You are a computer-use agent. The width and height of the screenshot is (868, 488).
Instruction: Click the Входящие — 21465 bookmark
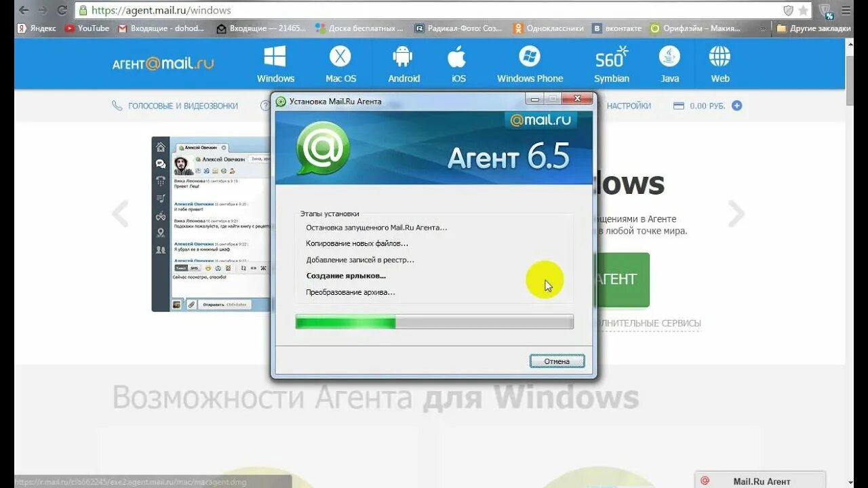pyautogui.click(x=261, y=28)
